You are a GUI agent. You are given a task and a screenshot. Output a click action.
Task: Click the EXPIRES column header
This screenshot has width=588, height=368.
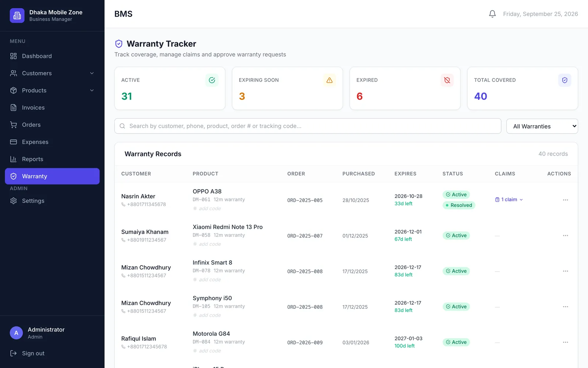405,174
